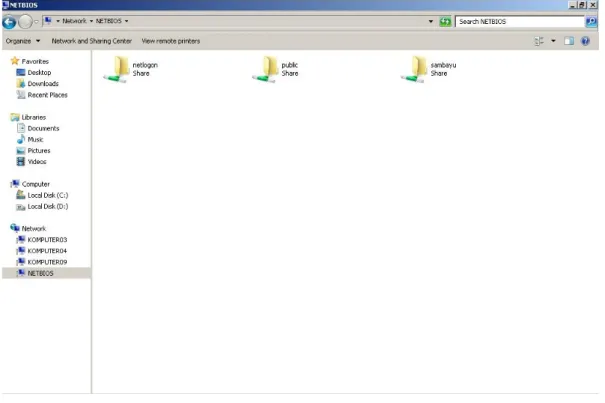This screenshot has height=403, width=605.
Task: Select NETBIOS in the address breadcrumb
Action: click(x=108, y=21)
